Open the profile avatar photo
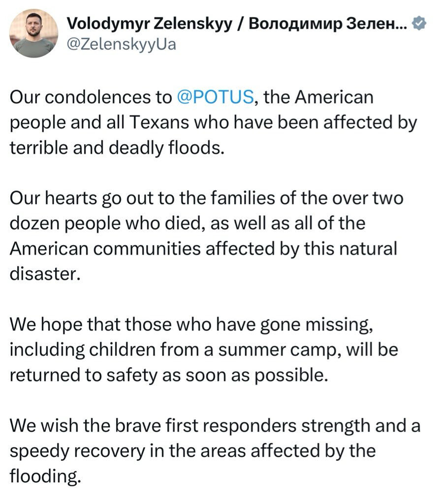Viewport: 442px width, 504px height. 34,33
